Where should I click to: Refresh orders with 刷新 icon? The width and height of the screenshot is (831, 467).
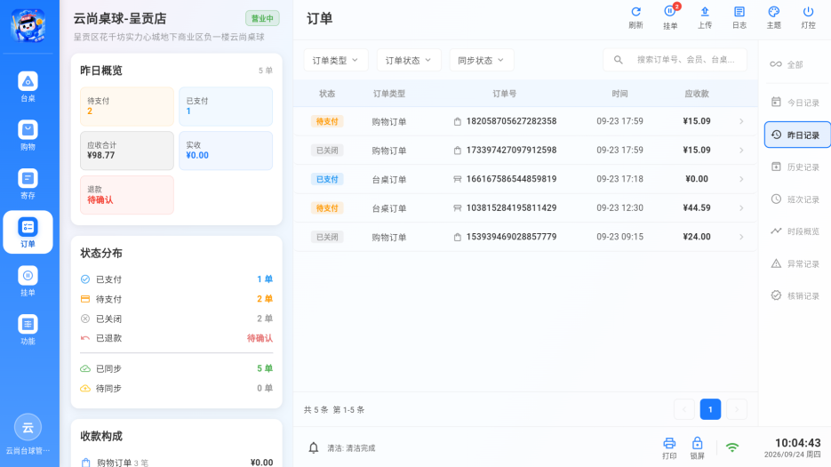(635, 17)
